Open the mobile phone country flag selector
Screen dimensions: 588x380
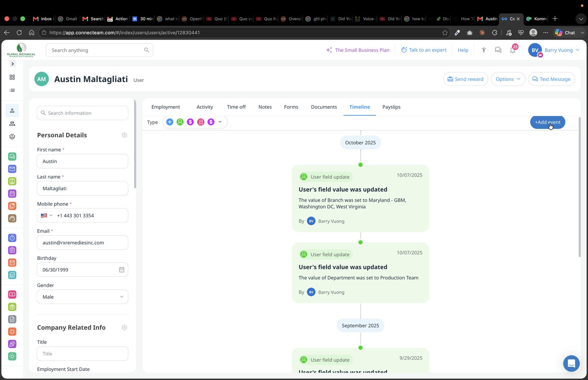click(47, 216)
